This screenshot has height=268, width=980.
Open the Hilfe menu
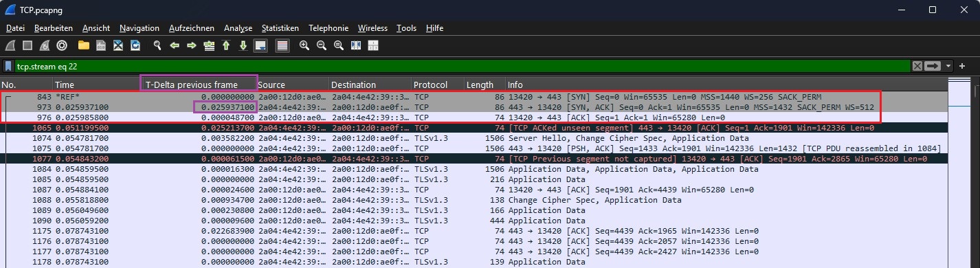tap(434, 28)
